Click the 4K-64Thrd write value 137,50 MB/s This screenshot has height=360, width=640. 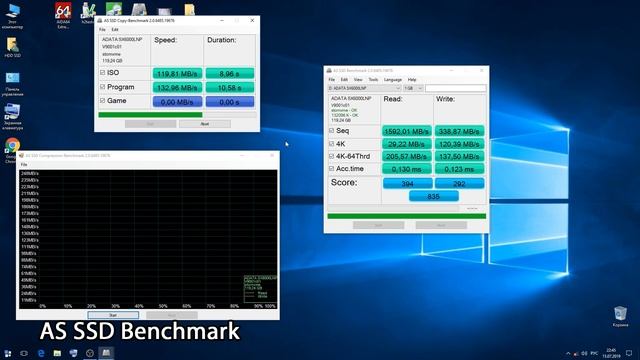[x=459, y=156]
